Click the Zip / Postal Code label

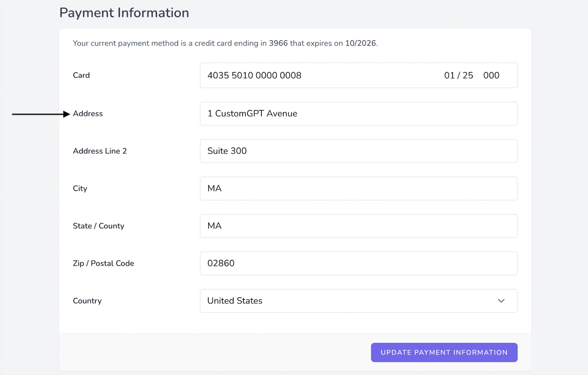[x=103, y=263]
